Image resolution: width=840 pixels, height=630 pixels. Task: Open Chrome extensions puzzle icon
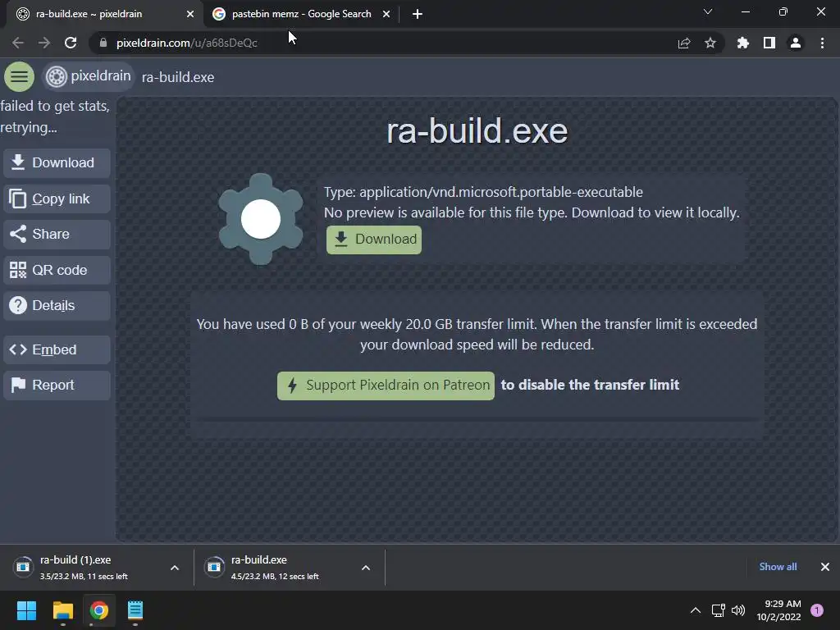click(743, 43)
